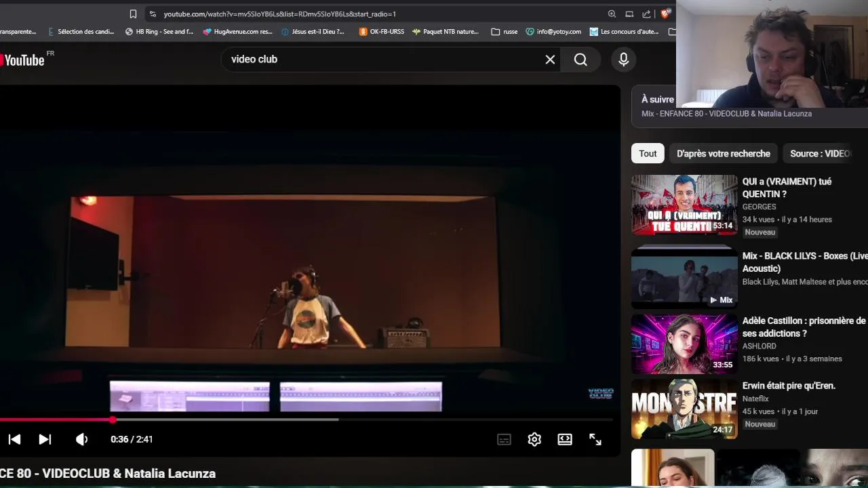Open 'Paquet NTB nature...' bookmark
The width and height of the screenshot is (868, 488).
click(446, 31)
